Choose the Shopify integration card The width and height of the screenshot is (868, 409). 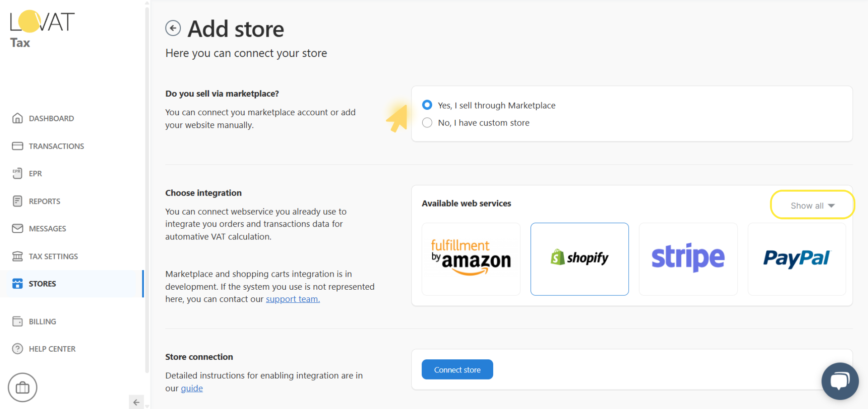[x=580, y=259]
